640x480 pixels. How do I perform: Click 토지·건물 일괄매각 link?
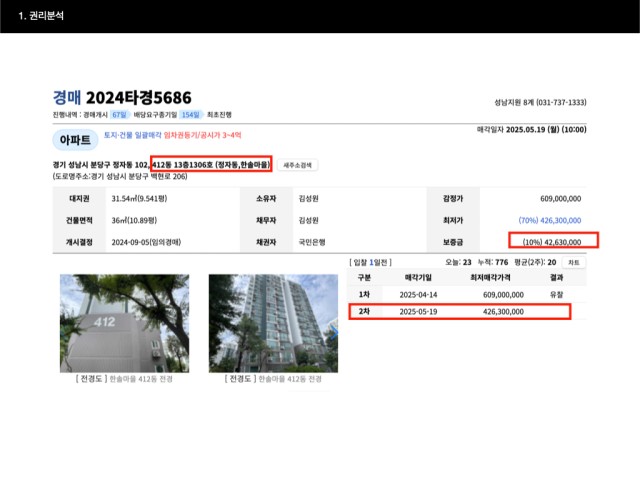coord(133,135)
